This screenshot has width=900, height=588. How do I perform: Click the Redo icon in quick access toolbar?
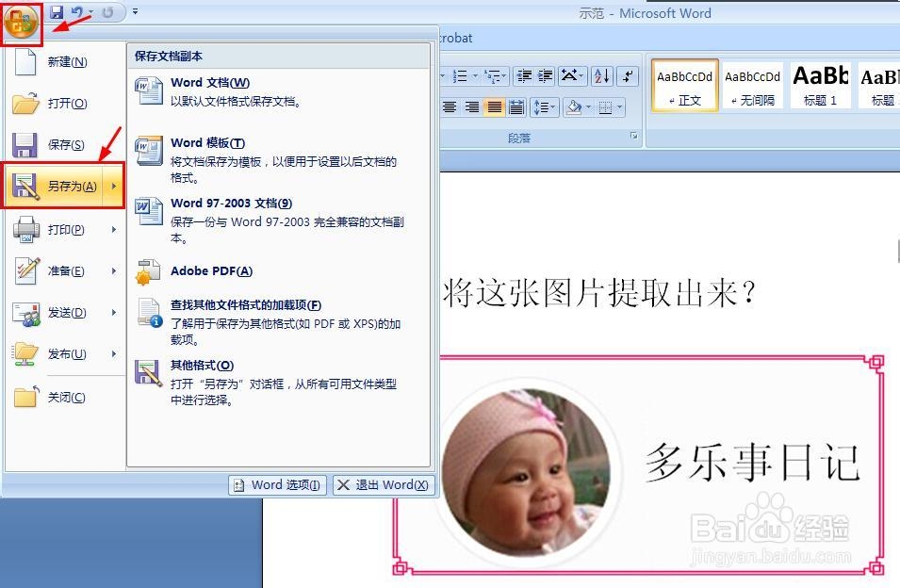107,12
